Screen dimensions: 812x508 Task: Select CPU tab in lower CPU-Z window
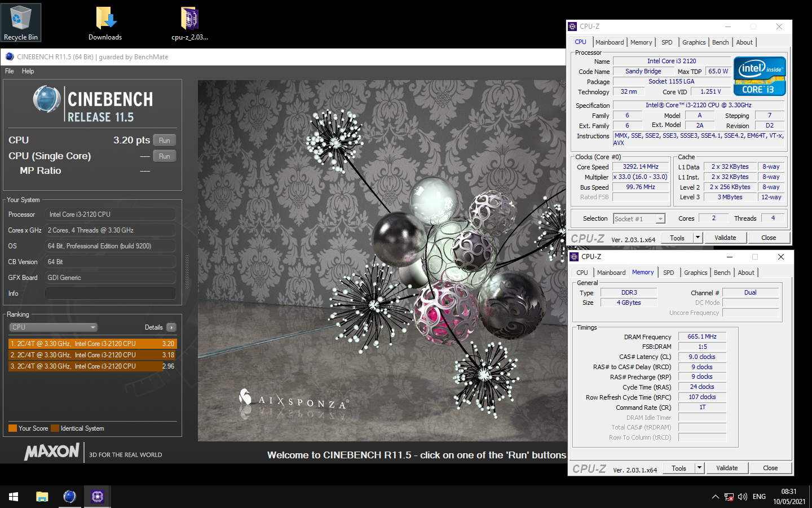coord(582,273)
